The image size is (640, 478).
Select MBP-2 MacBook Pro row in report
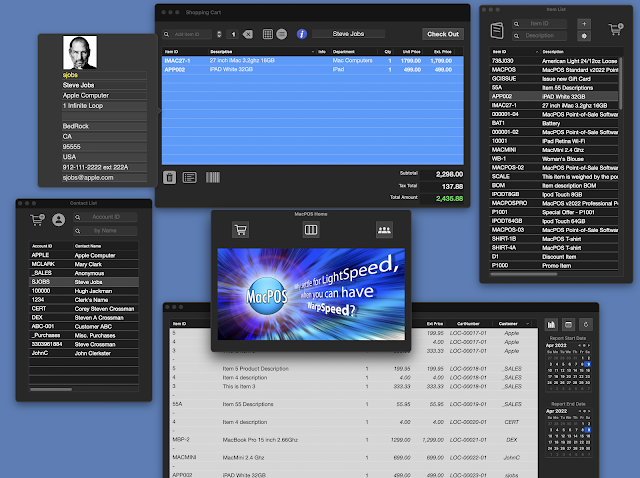click(x=353, y=440)
